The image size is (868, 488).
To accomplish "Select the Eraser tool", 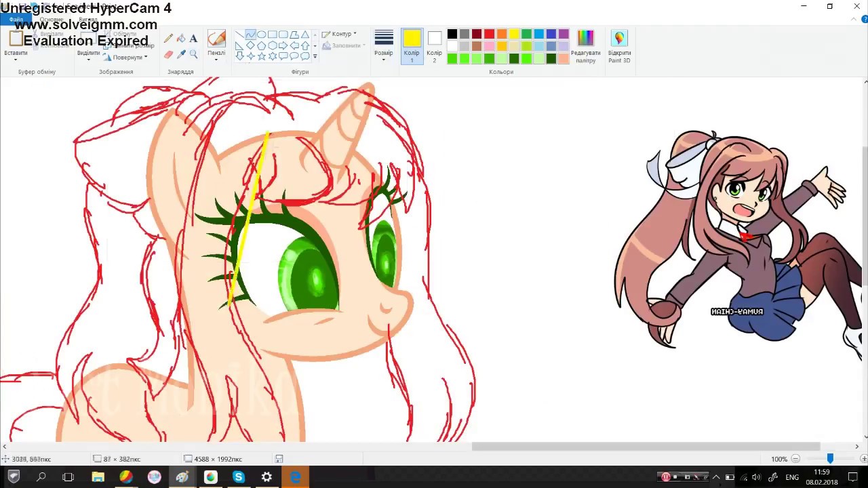I will [169, 54].
